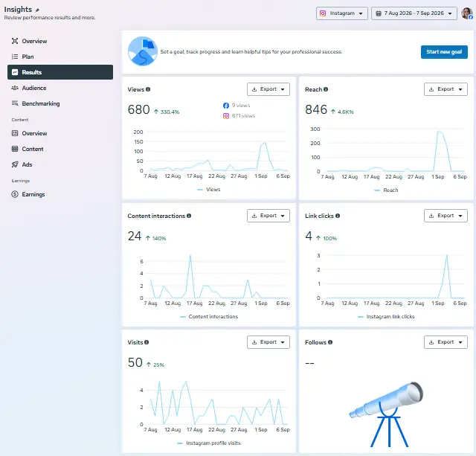The width and height of the screenshot is (476, 456).
Task: Click the Reach info icon
Action: 326,89
